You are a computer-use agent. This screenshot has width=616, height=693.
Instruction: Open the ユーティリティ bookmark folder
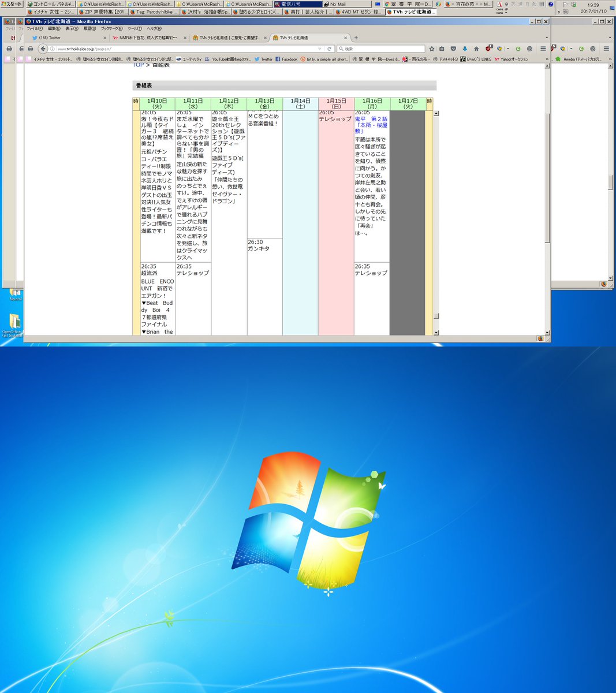(189, 59)
